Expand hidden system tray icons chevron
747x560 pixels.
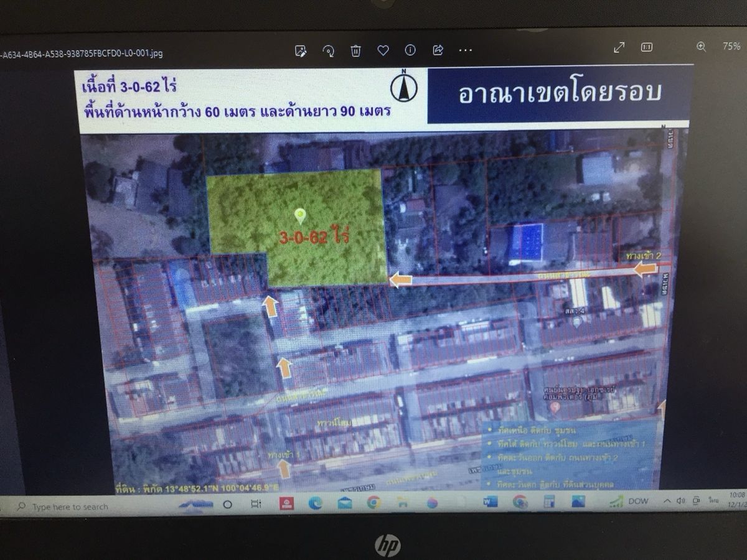tap(666, 501)
